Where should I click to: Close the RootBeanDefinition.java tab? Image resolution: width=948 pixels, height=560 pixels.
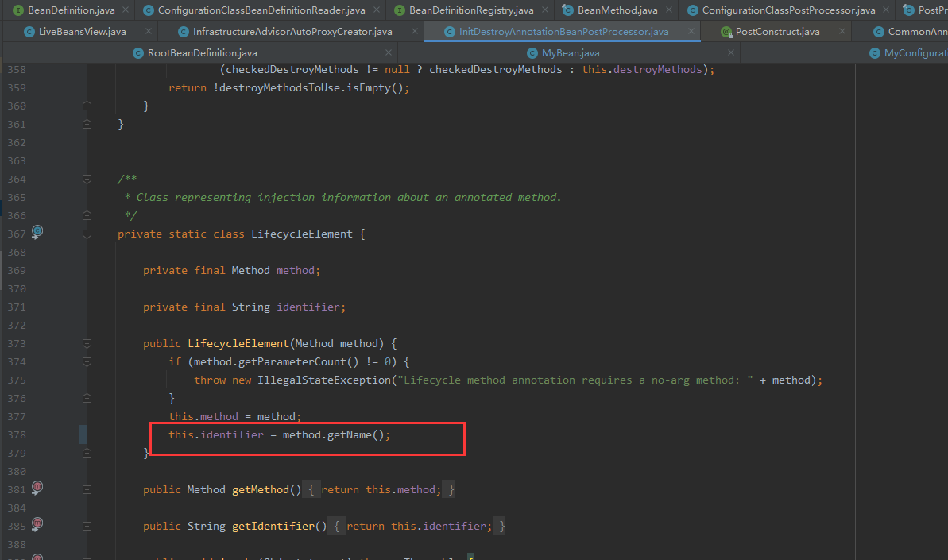pos(388,52)
